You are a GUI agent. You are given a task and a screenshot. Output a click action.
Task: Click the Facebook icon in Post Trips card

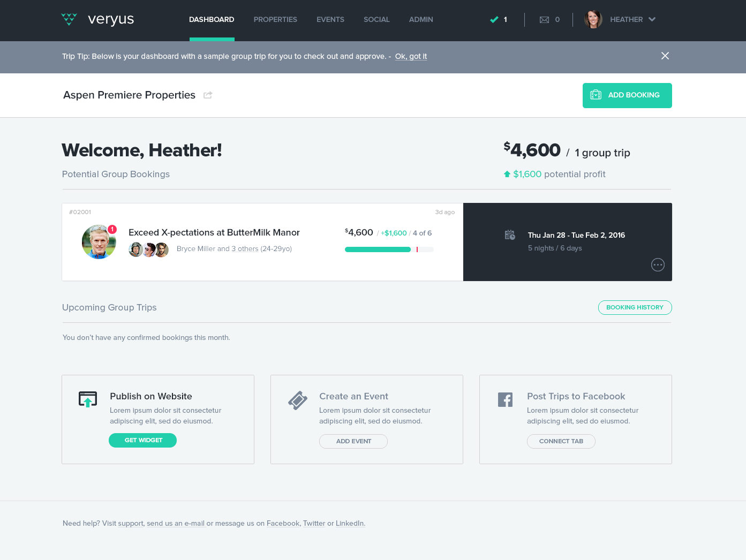pyautogui.click(x=505, y=399)
